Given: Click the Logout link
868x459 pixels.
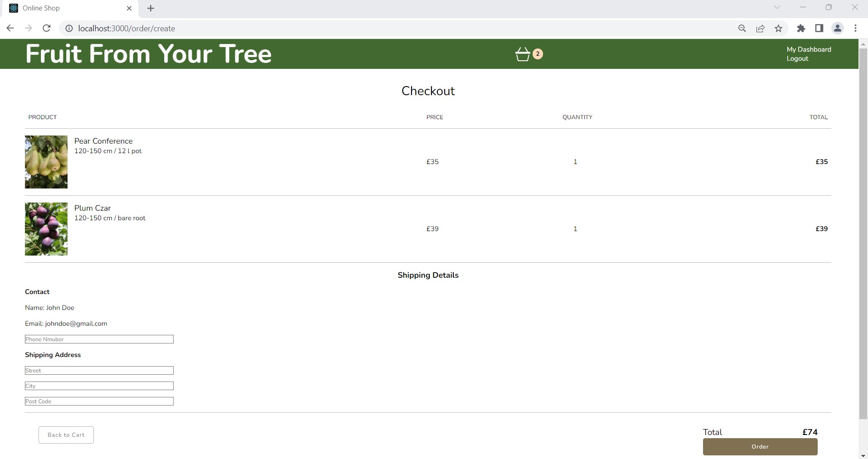Looking at the screenshot, I should point(797,58).
